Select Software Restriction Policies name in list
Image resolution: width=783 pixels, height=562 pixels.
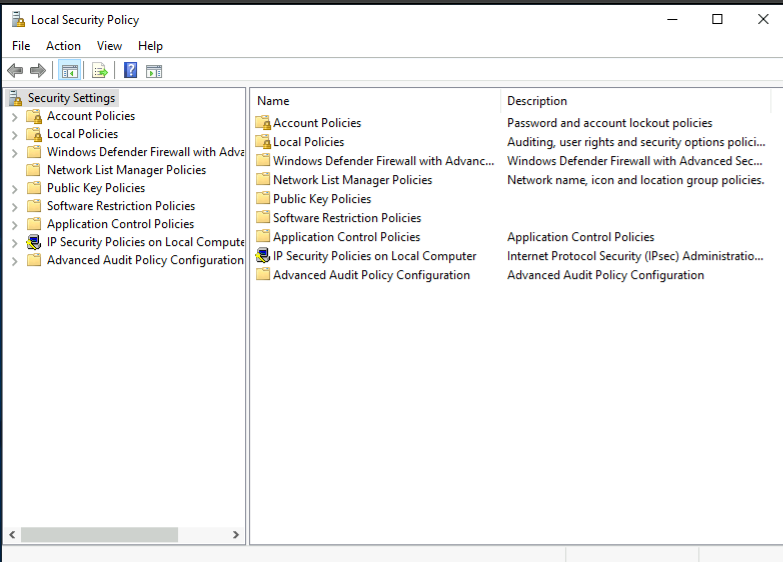347,218
